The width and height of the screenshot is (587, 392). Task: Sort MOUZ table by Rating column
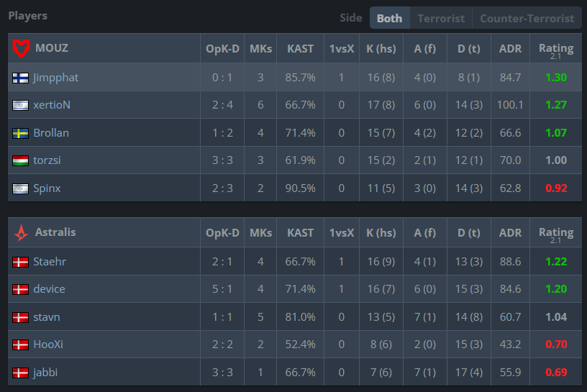point(556,49)
